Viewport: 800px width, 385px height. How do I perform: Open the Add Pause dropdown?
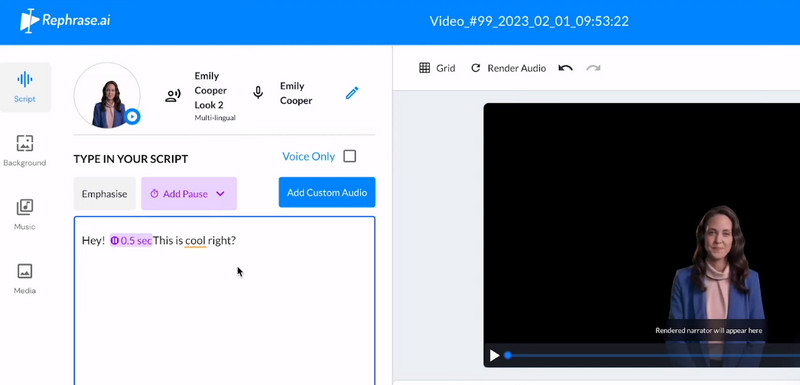[189, 194]
